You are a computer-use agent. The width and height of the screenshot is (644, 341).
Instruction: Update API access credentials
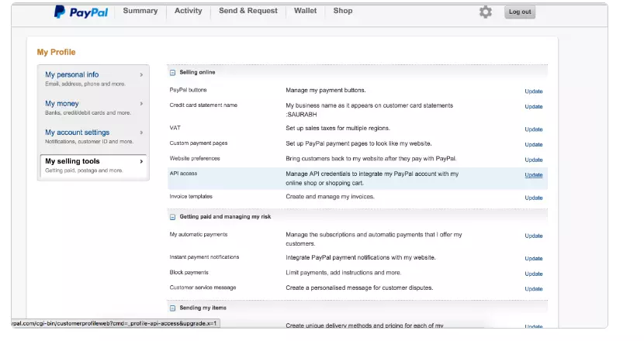pyautogui.click(x=534, y=175)
